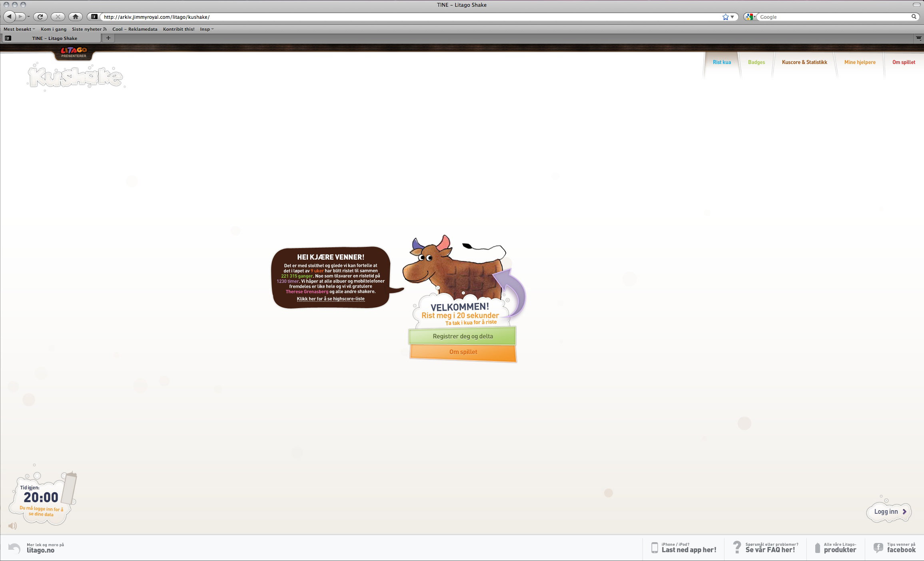Switch to the Rist kua tab

coord(722,62)
